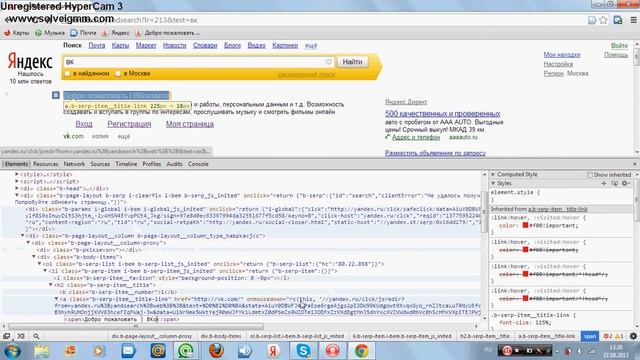
Task: Launch Firefox from the taskbar
Action: coord(216,351)
